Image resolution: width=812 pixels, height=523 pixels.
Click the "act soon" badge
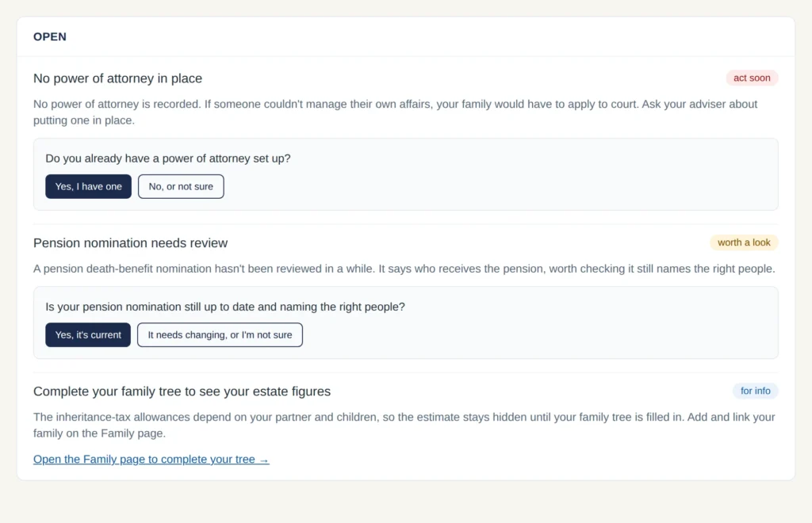pyautogui.click(x=752, y=78)
